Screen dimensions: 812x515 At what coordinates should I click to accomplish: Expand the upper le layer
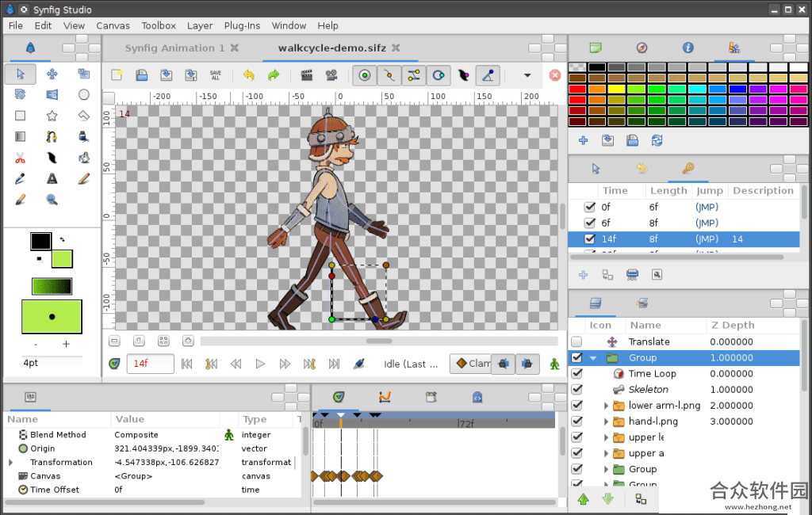coord(606,437)
